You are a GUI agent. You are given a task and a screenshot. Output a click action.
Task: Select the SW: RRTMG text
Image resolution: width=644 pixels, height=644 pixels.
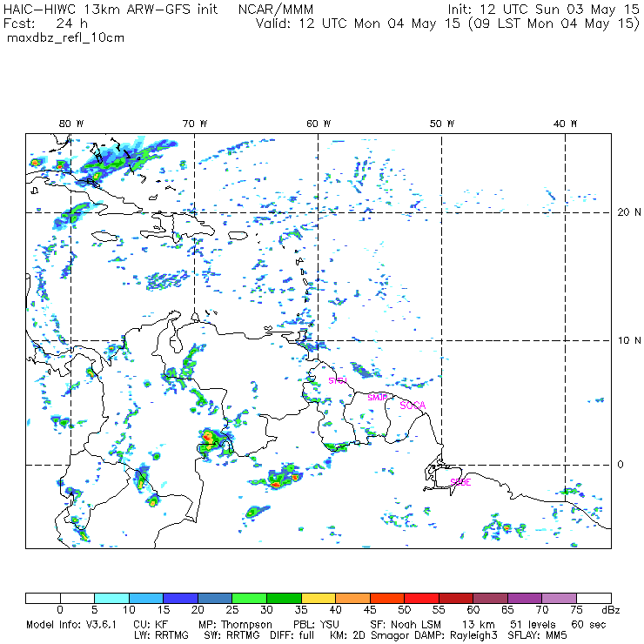(231, 636)
